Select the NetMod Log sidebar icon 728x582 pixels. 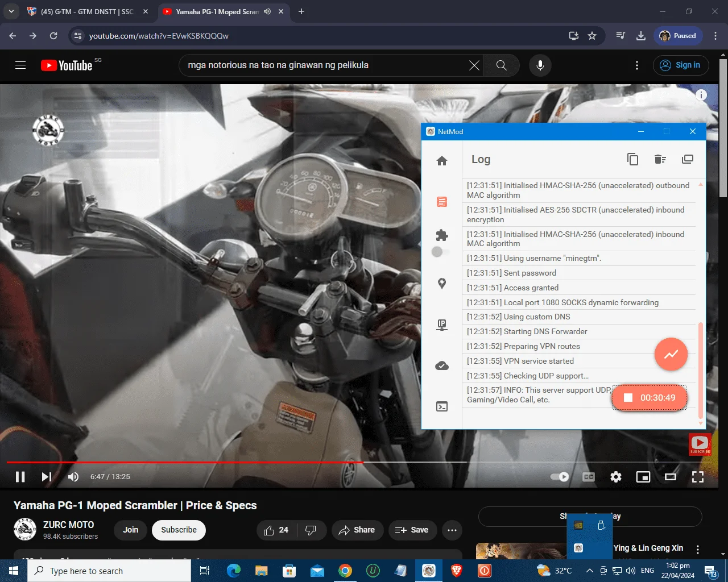442,202
